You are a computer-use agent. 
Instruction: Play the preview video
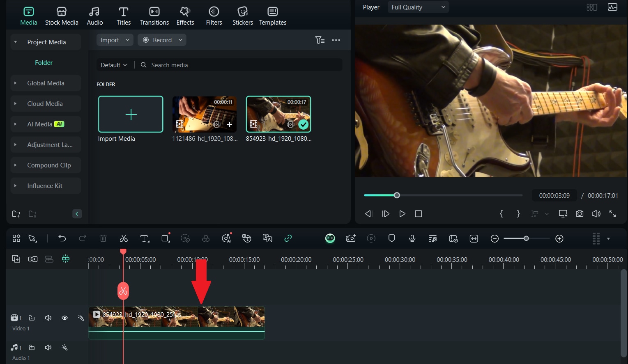coord(402,213)
